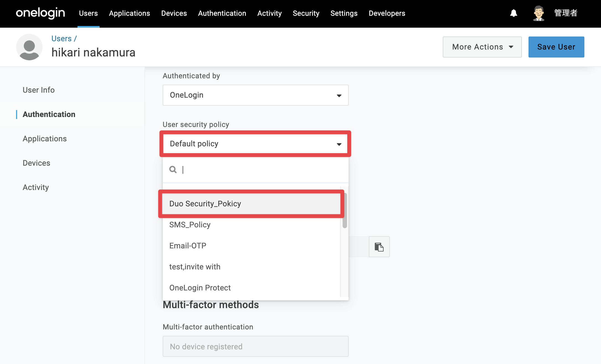
Task: Choose the Email-OTP policy option
Action: pyautogui.click(x=251, y=246)
